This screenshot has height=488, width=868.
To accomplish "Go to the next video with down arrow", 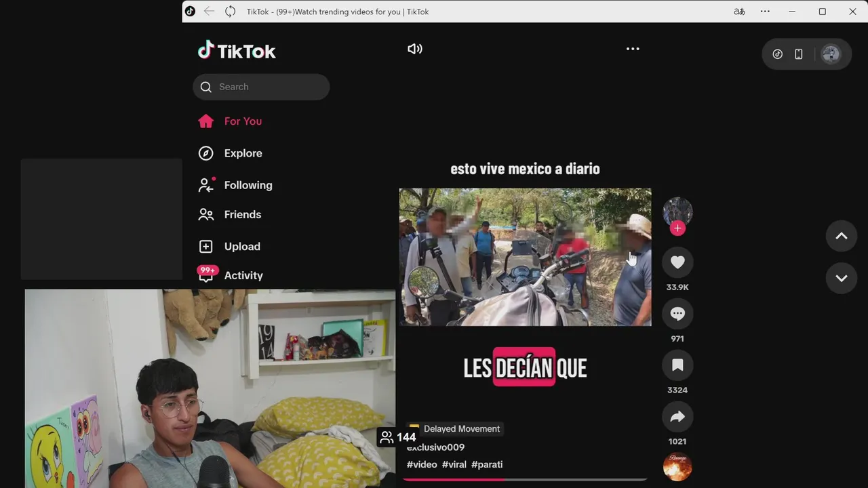I will (842, 278).
